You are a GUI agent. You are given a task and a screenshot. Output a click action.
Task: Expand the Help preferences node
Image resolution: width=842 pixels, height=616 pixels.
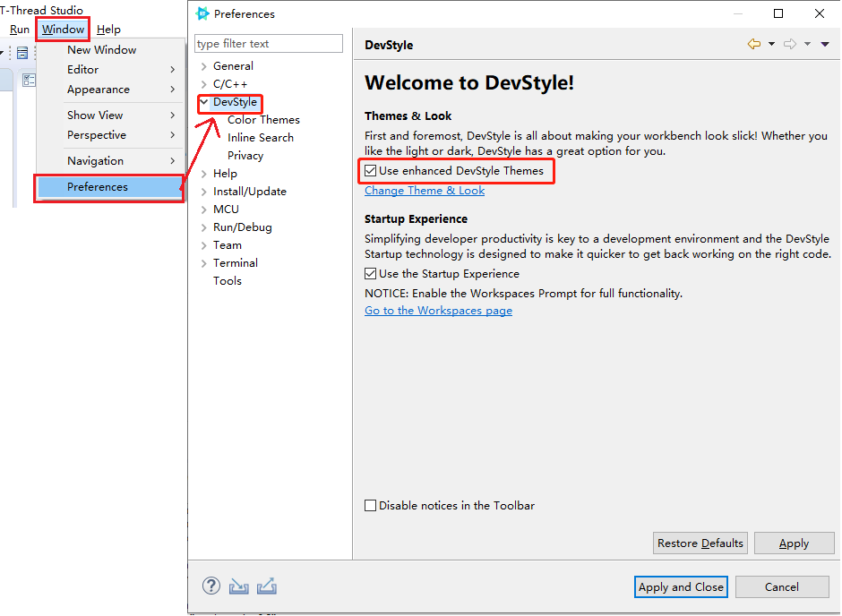(203, 174)
